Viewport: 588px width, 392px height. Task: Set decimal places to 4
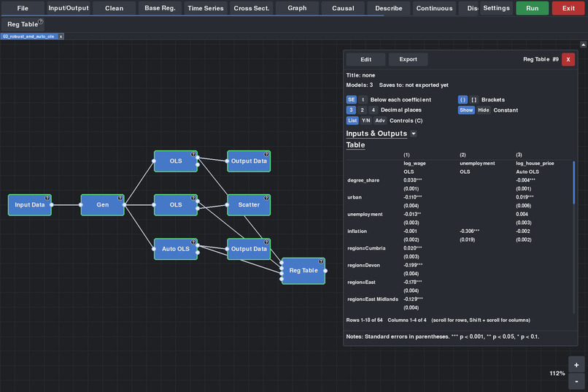[x=373, y=110]
